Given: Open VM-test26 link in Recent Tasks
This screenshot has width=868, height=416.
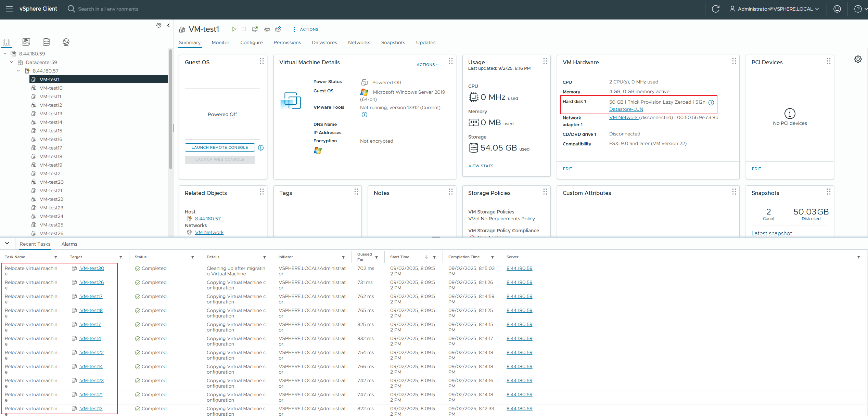Looking at the screenshot, I should point(92,282).
